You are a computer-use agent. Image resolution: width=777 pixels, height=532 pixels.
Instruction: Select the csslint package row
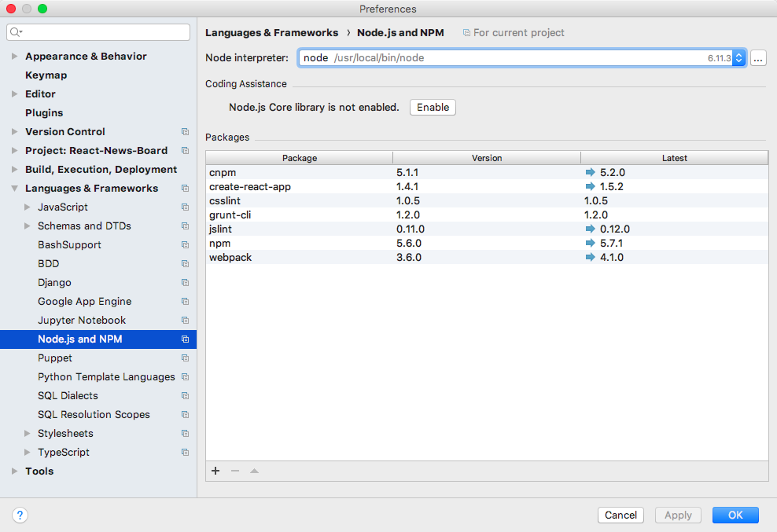click(x=487, y=200)
